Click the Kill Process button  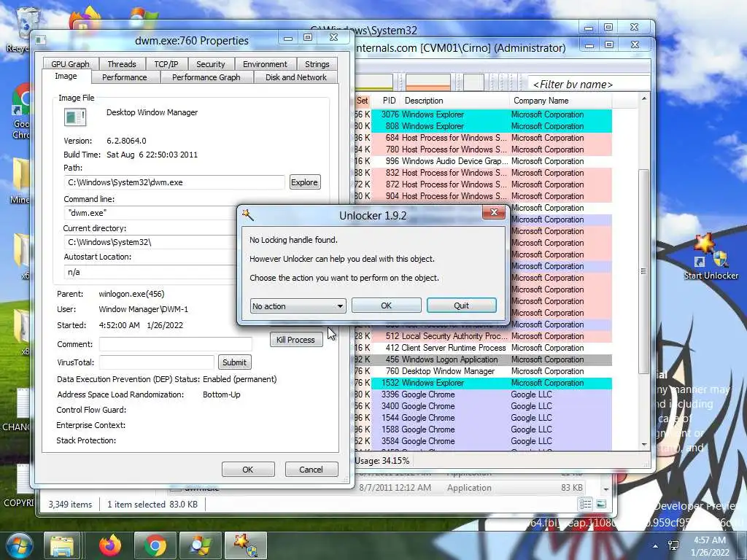tap(295, 340)
